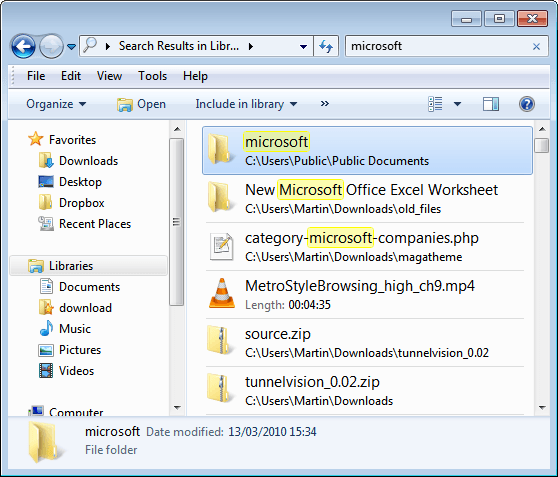The width and height of the screenshot is (558, 477).
Task: Open the Documents library
Action: (89, 287)
